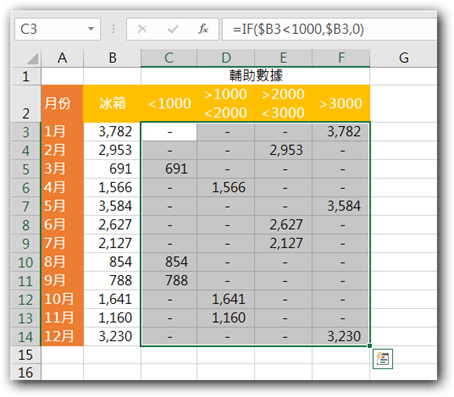Screen dimensions: 454x397
Task: Select column B header
Action: (x=112, y=58)
